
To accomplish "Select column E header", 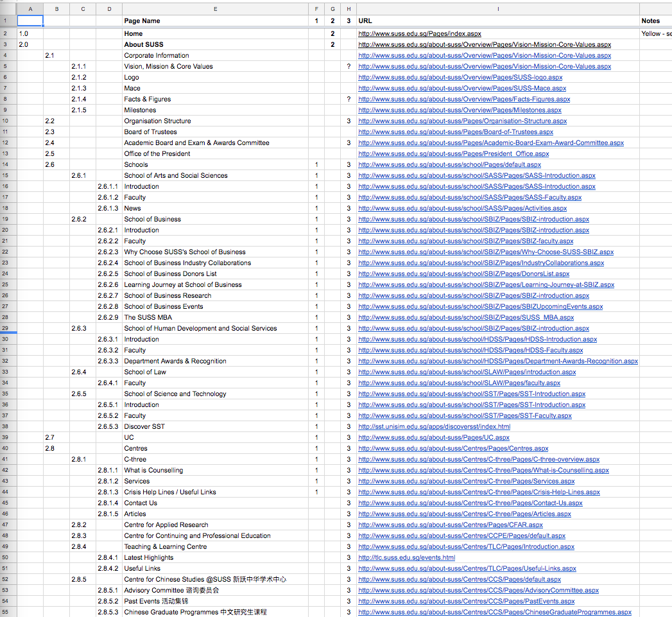I will [x=215, y=9].
